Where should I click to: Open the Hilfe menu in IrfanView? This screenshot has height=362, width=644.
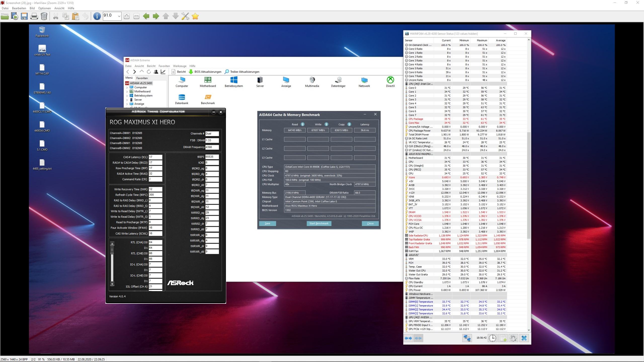(71, 8)
